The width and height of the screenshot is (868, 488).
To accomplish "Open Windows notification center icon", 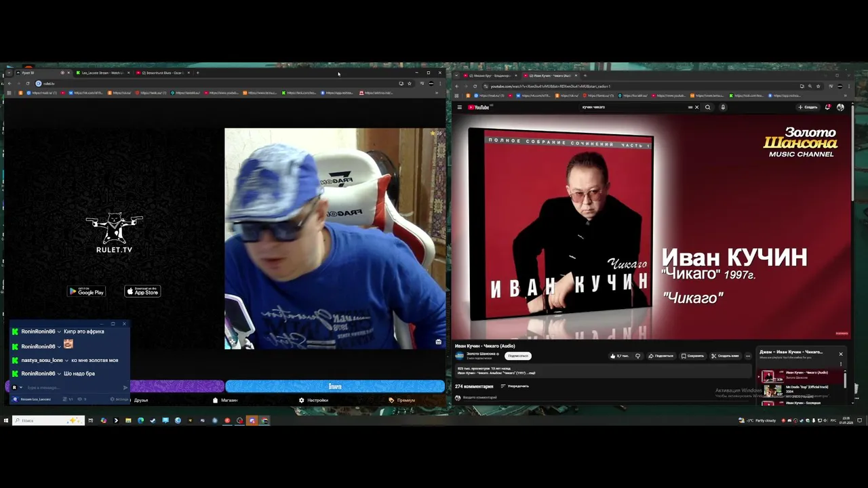I will [859, 420].
